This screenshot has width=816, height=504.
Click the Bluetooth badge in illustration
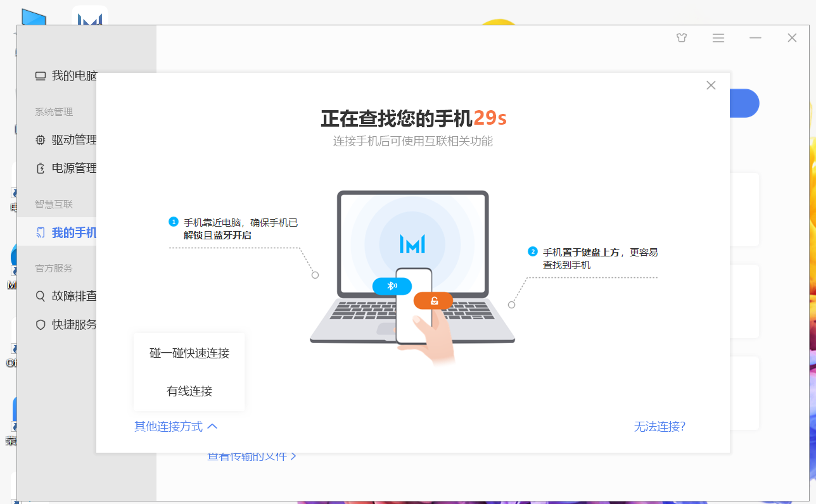[392, 286]
